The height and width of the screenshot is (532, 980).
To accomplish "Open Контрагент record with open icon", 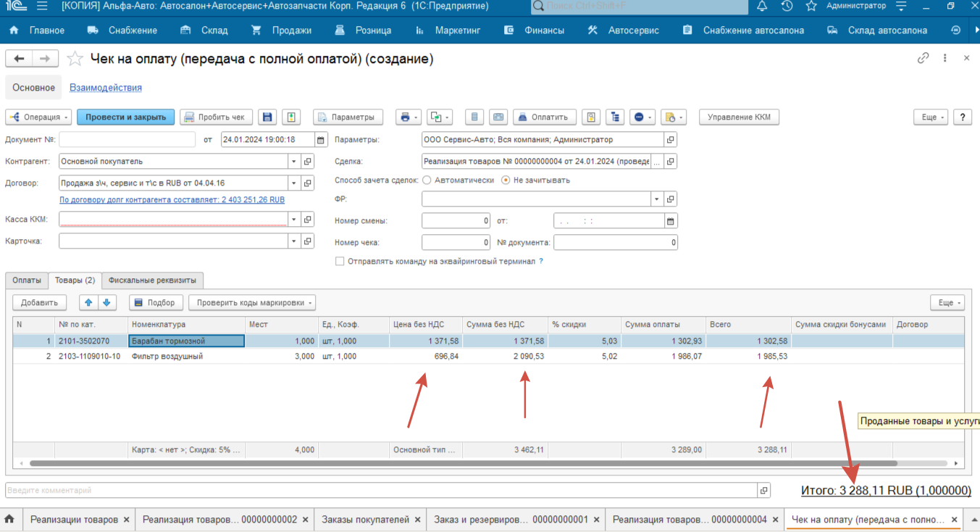I will tap(309, 161).
